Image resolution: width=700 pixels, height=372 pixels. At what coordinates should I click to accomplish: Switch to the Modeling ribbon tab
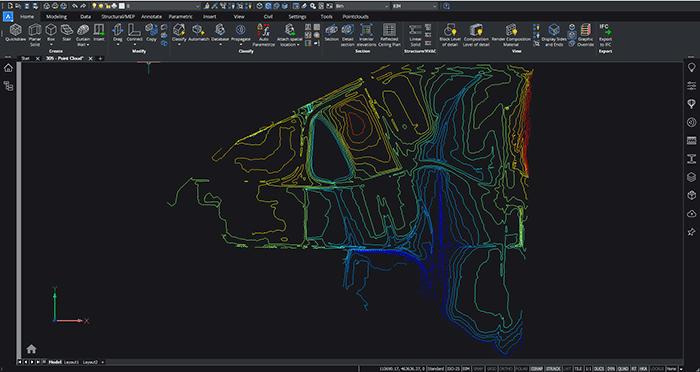(x=56, y=17)
